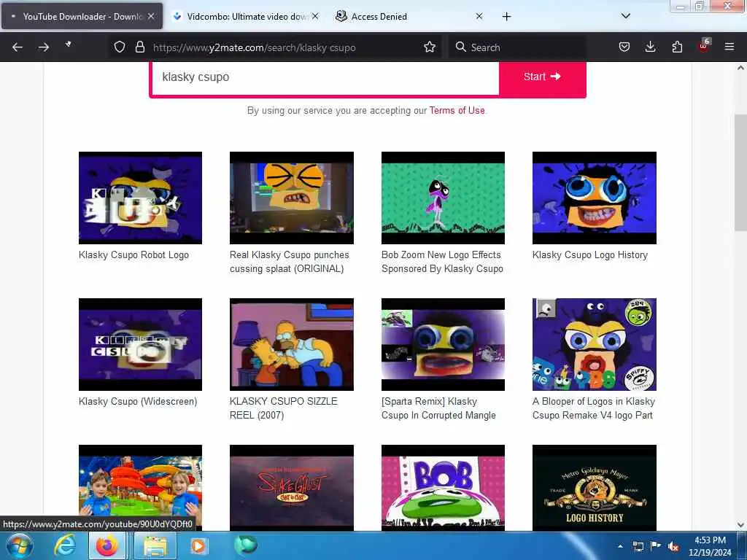
Task: Close the Vidcombo tab
Action: click(x=315, y=16)
